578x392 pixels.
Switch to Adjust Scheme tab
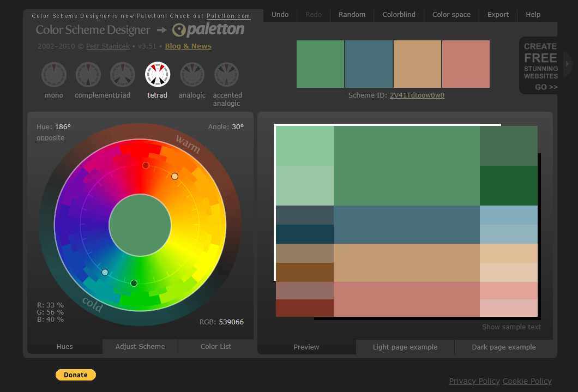tap(140, 347)
